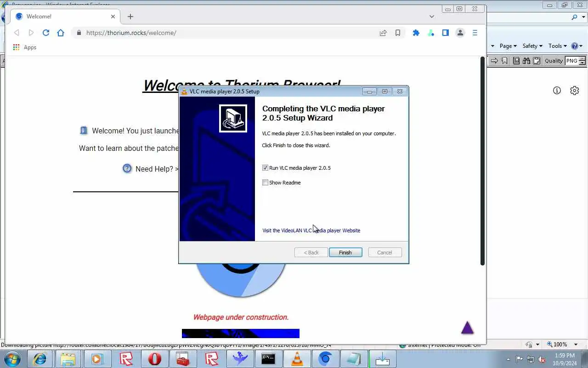Click the Apps grid shortcut
588x368 pixels.
(25, 47)
